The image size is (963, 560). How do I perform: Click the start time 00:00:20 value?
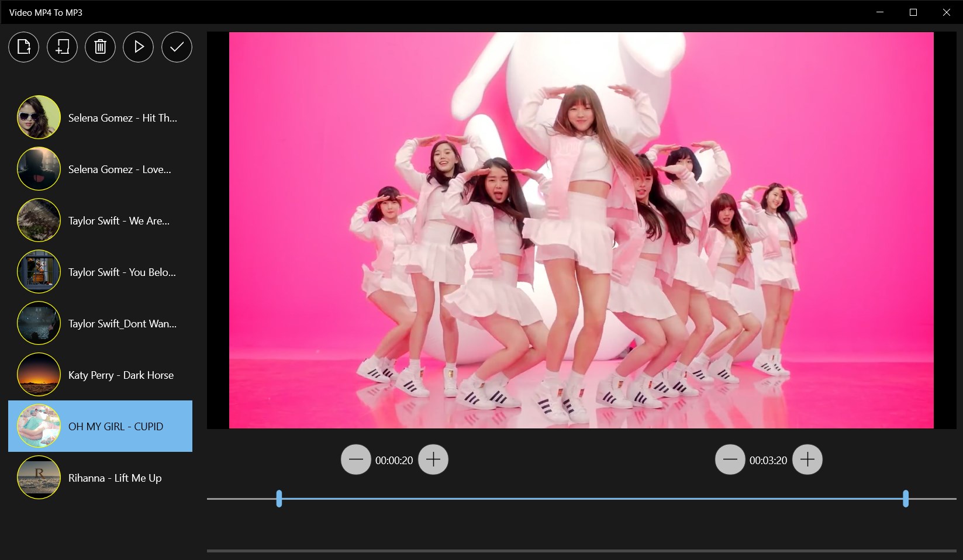tap(394, 461)
